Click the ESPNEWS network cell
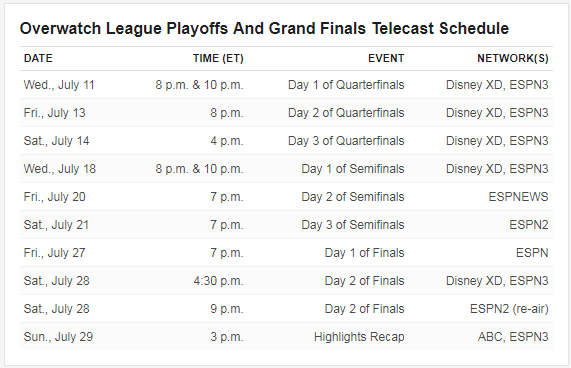Image resolution: width=571 pixels, height=368 pixels. click(518, 197)
